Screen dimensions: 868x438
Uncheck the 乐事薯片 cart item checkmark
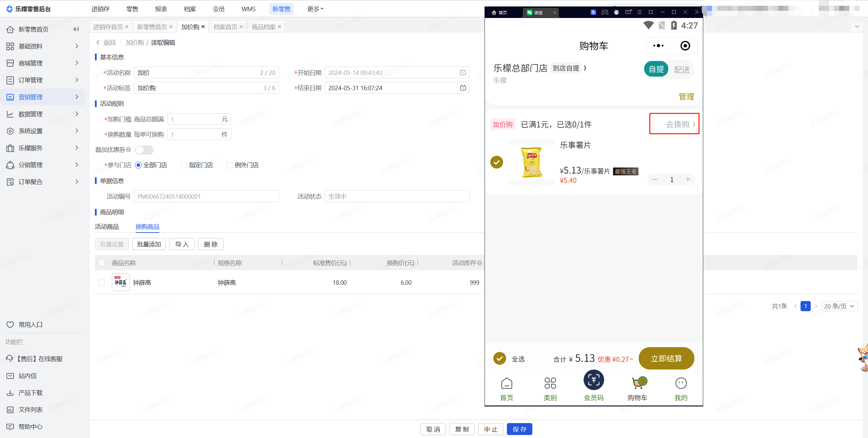tap(497, 162)
